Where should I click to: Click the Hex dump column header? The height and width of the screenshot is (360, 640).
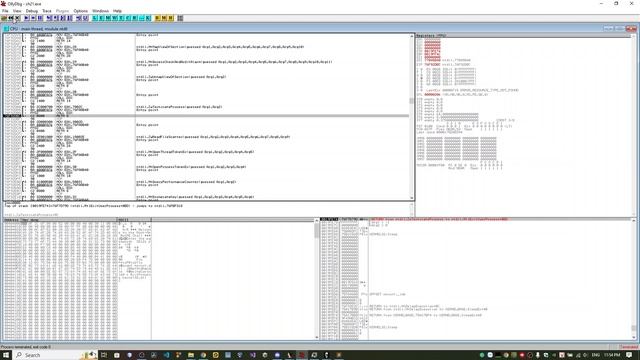(x=69, y=220)
